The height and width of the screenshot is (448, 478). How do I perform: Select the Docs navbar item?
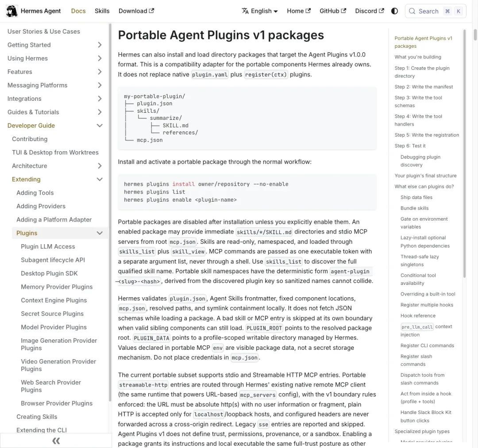(x=78, y=11)
